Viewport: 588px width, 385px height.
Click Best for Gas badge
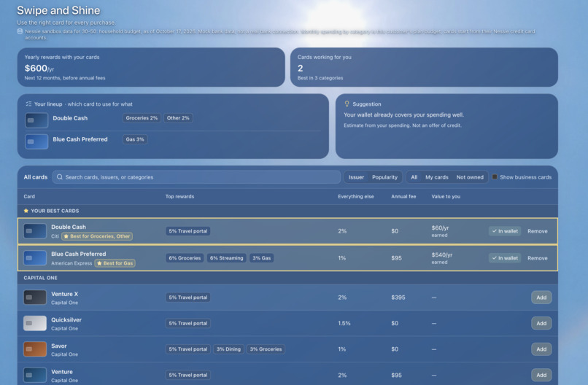115,263
